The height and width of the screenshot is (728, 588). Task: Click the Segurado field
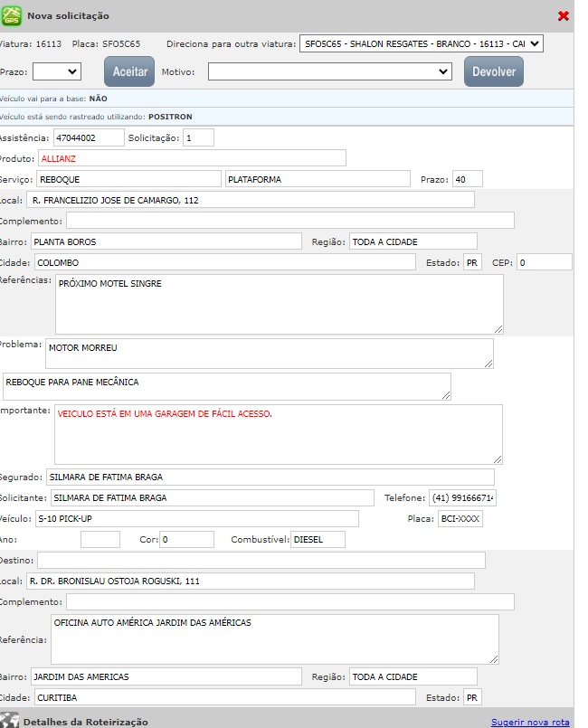click(270, 477)
